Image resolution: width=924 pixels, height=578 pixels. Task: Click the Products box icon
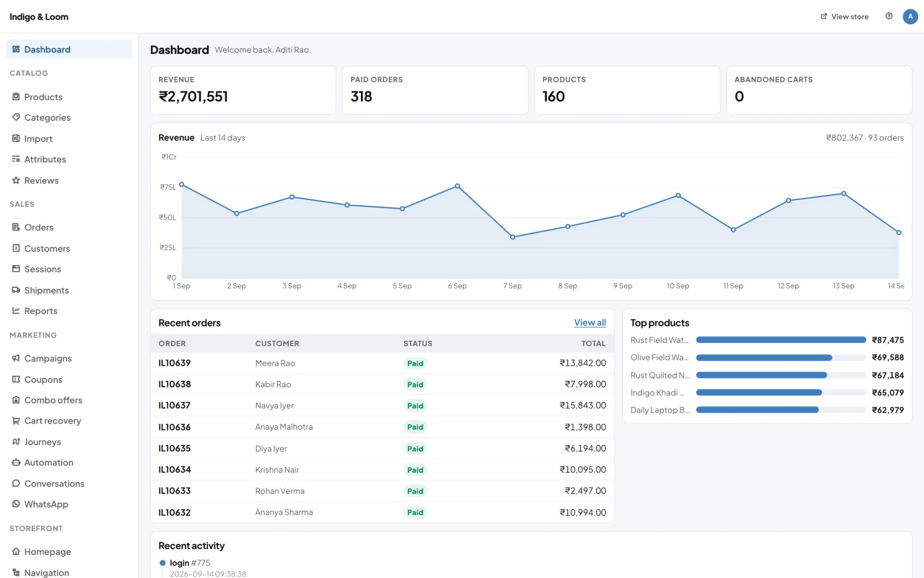(x=16, y=97)
